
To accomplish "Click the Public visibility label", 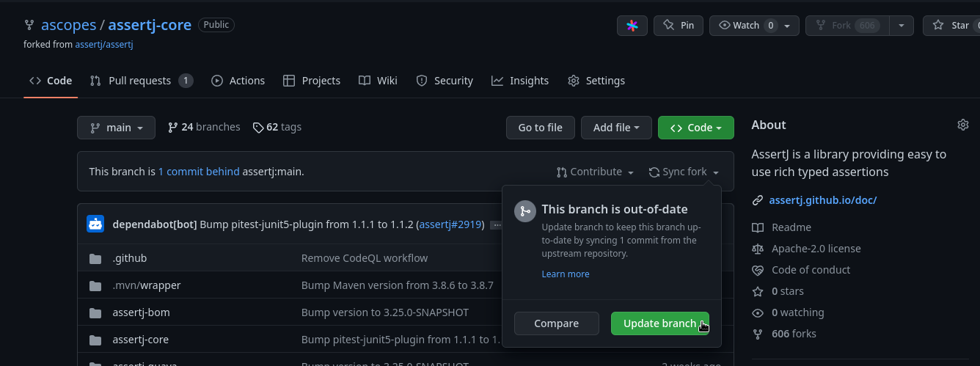I will pyautogui.click(x=216, y=24).
